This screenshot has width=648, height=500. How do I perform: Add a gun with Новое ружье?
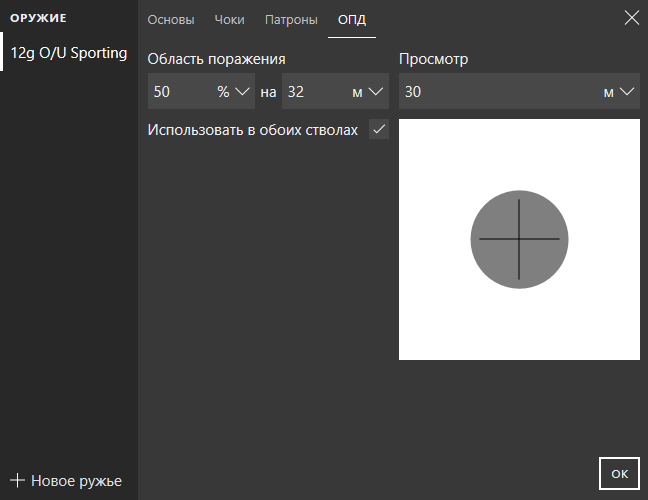click(x=66, y=481)
